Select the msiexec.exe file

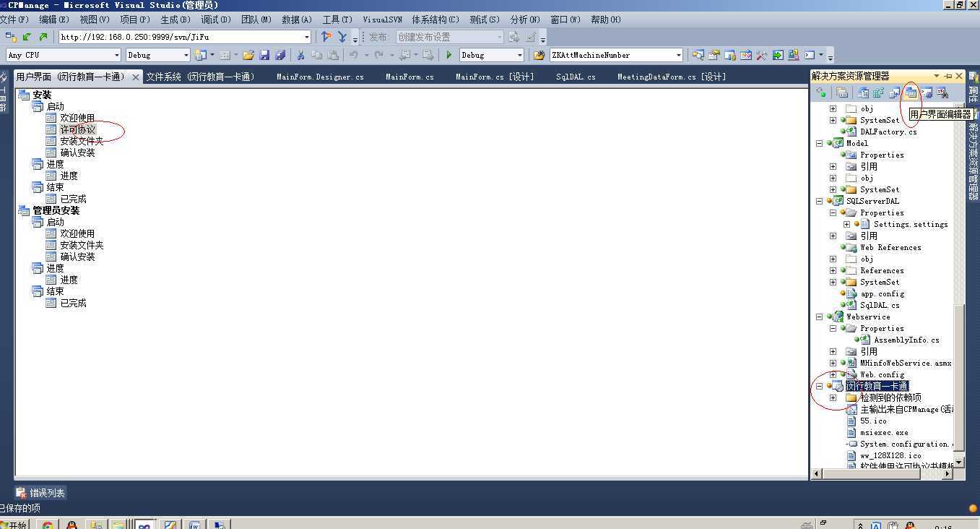click(x=884, y=432)
